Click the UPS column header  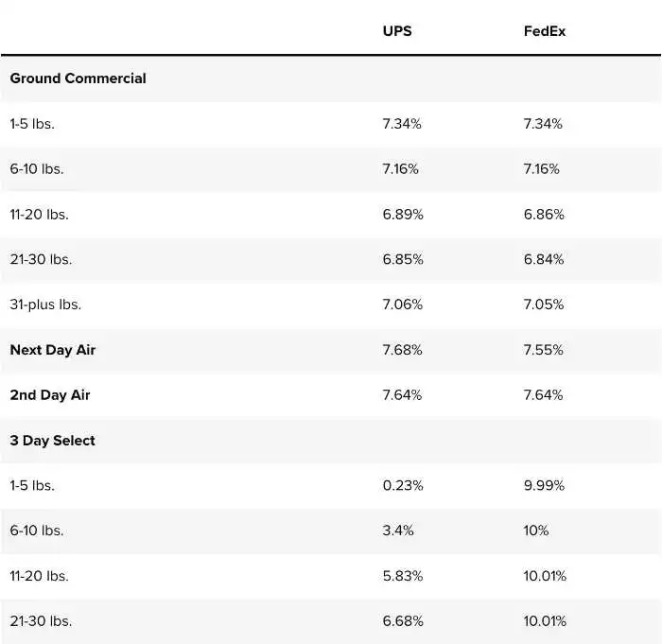click(397, 31)
